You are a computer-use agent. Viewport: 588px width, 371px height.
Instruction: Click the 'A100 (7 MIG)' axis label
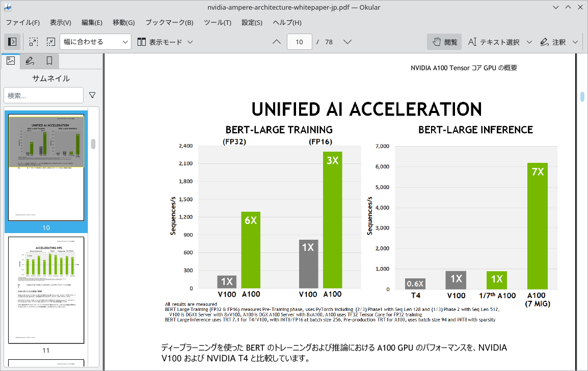pyautogui.click(x=538, y=299)
